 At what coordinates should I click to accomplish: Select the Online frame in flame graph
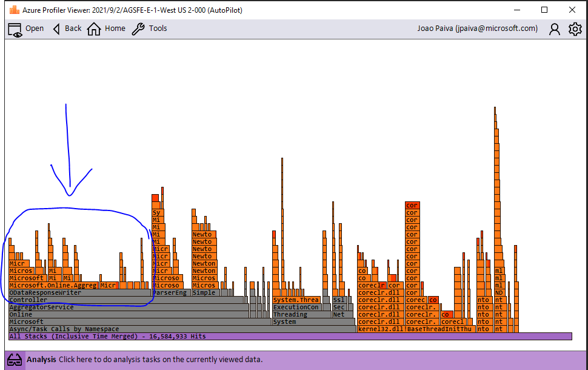click(x=129, y=314)
